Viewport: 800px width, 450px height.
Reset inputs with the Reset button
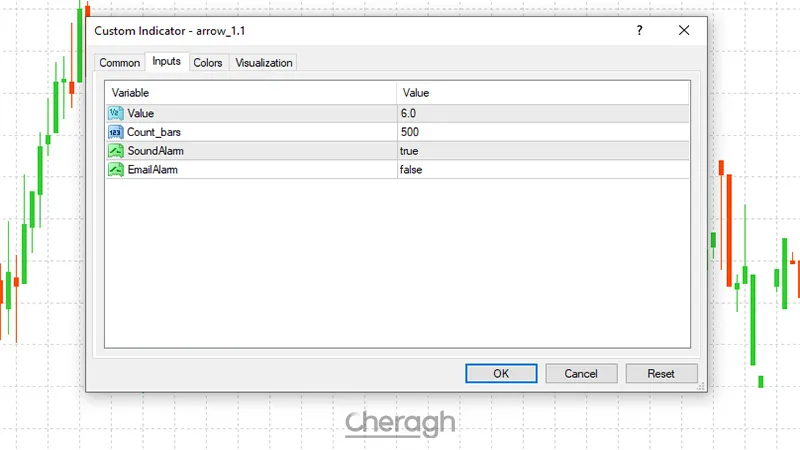click(661, 373)
